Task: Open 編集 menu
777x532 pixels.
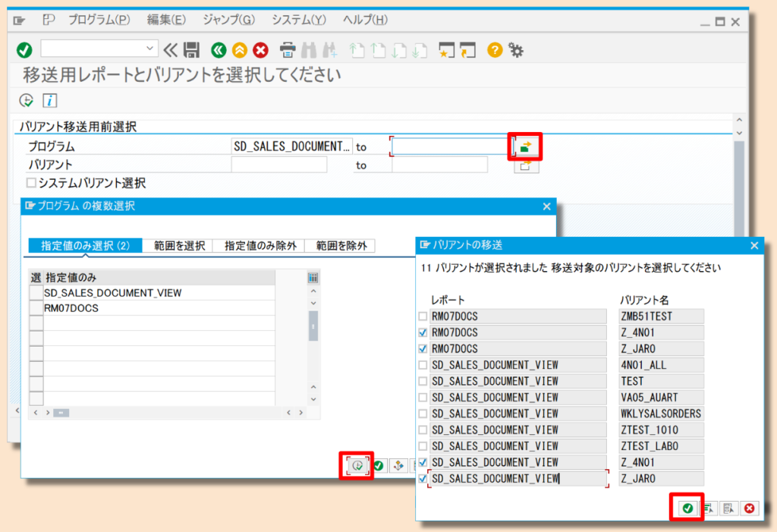Action: pyautogui.click(x=166, y=20)
